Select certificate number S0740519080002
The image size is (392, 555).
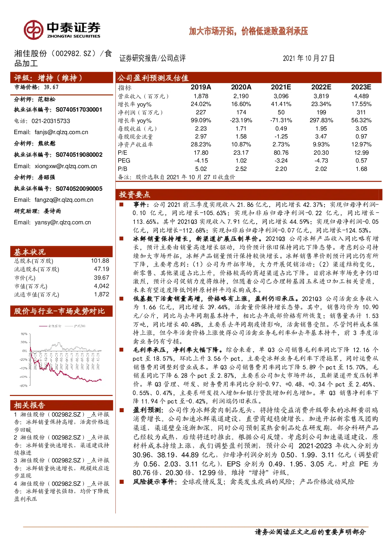click(x=79, y=155)
